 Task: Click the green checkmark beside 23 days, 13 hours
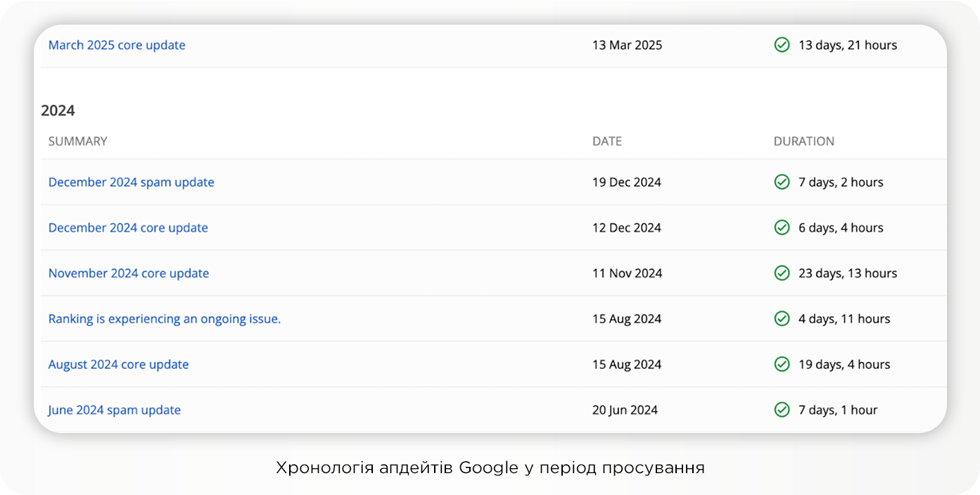pyautogui.click(x=782, y=273)
